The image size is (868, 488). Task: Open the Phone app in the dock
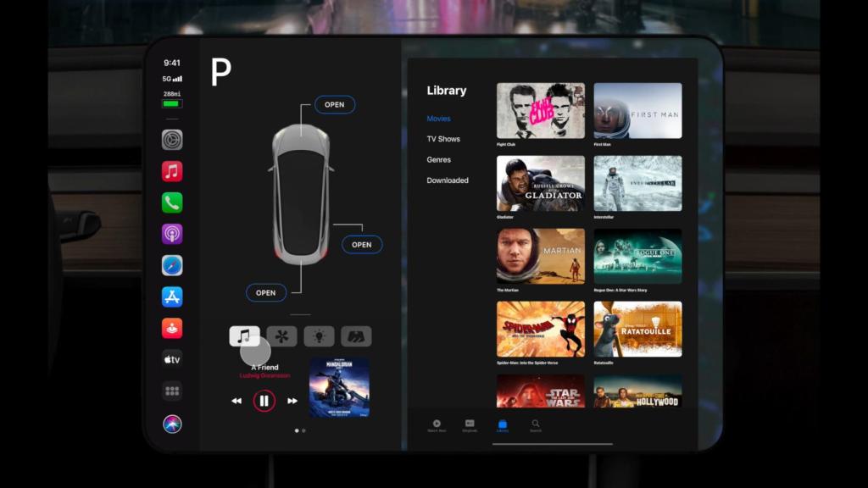(x=170, y=202)
